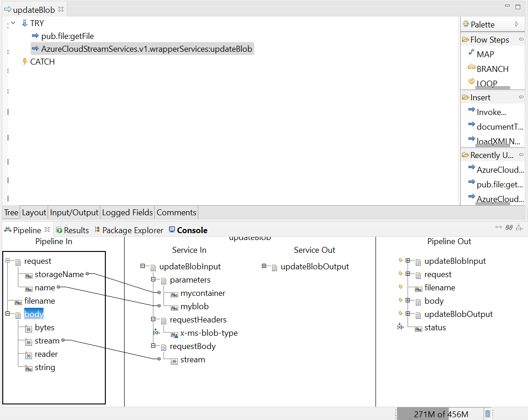Select the LOOP flow step icon
This screenshot has width=528, height=420.
coord(471,82)
